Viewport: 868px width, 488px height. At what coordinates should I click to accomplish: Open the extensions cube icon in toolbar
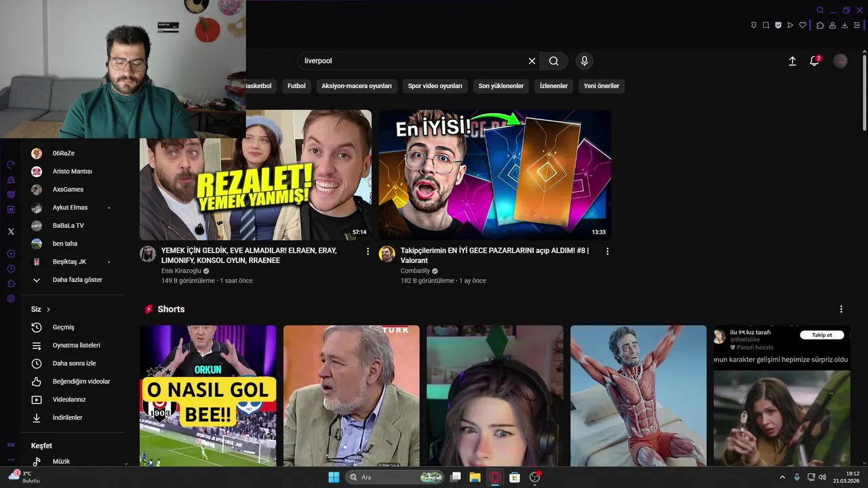coord(820,25)
